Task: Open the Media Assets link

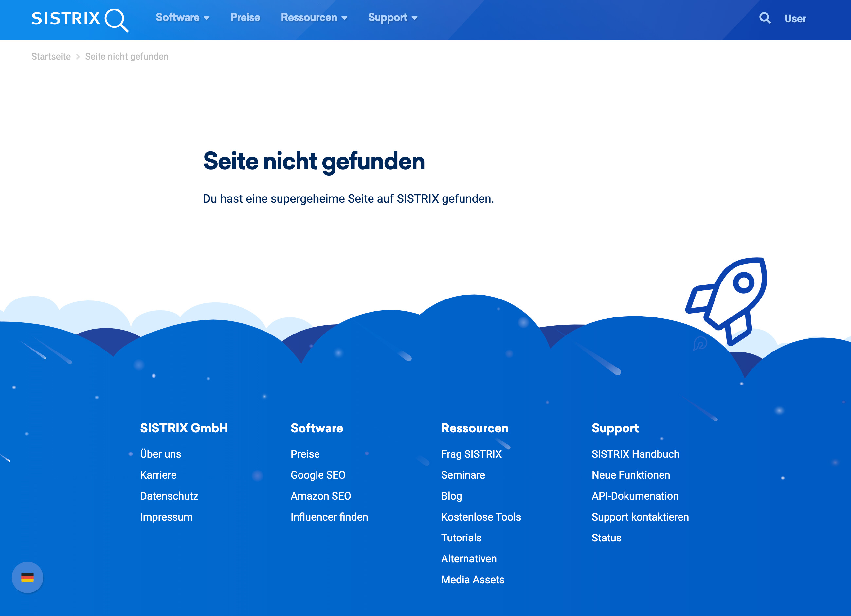Action: [x=472, y=580]
